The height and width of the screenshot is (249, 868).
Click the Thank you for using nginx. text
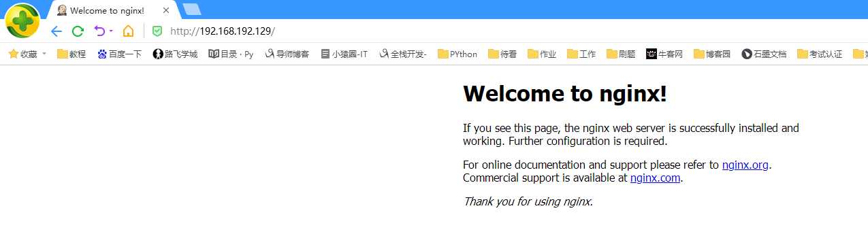pyautogui.click(x=528, y=201)
